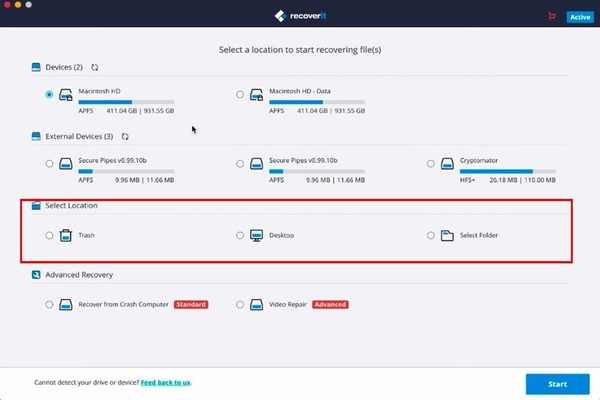Click the Select Location heading
The width and height of the screenshot is (600, 400).
tap(72, 206)
